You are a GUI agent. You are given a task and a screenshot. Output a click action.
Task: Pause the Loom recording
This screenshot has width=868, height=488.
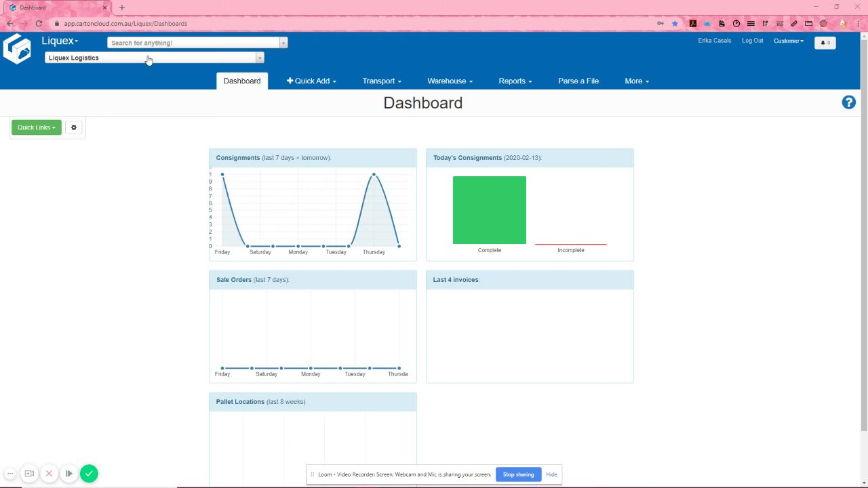tap(68, 474)
